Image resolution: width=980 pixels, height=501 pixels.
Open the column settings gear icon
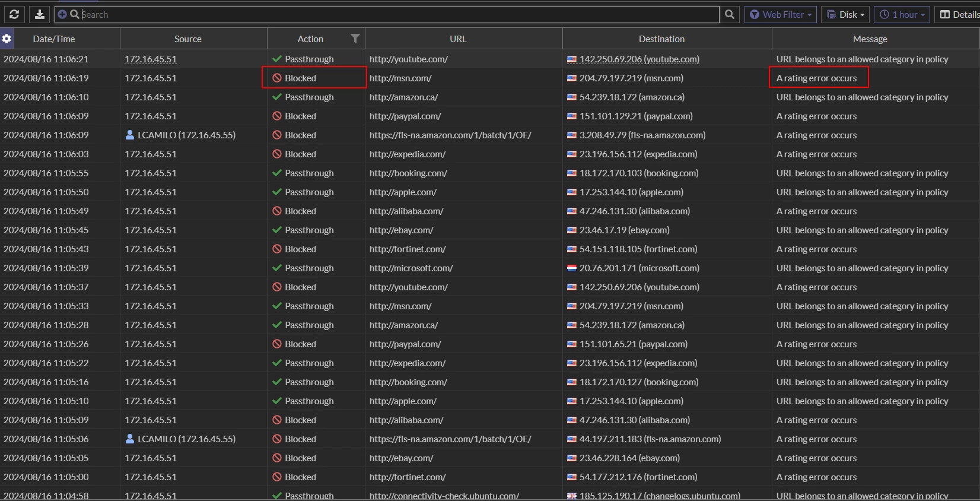[7, 39]
